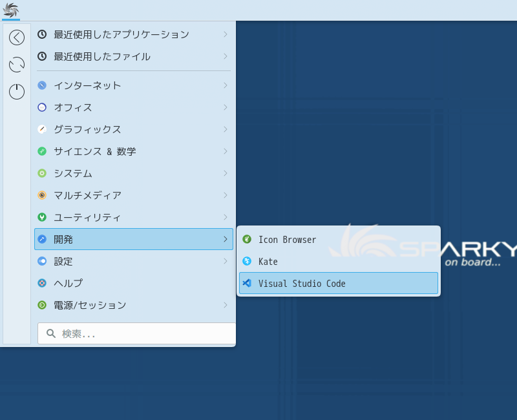Click the power shutdown icon
517x420 pixels.
pos(17,92)
